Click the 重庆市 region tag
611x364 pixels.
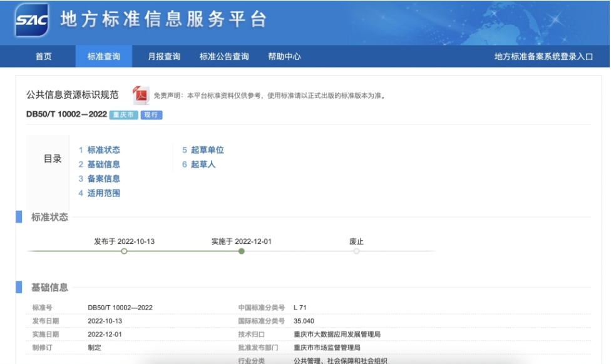(x=123, y=115)
